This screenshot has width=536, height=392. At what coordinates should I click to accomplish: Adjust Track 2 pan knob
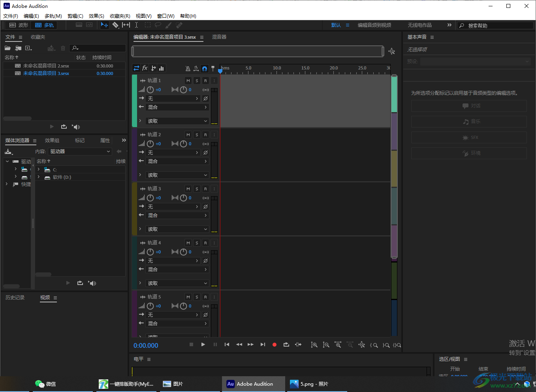pyautogui.click(x=183, y=144)
